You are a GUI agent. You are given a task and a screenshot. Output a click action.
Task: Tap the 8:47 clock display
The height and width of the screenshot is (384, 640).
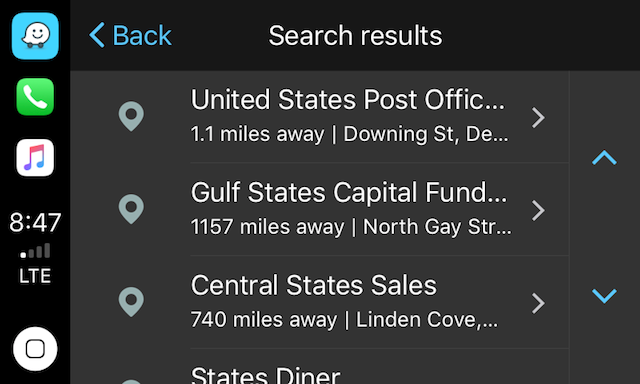tap(35, 222)
